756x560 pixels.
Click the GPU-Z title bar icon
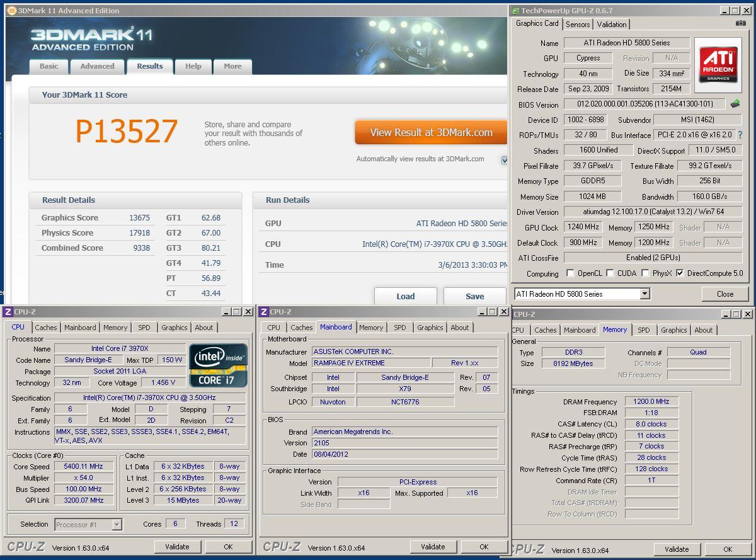coord(516,11)
